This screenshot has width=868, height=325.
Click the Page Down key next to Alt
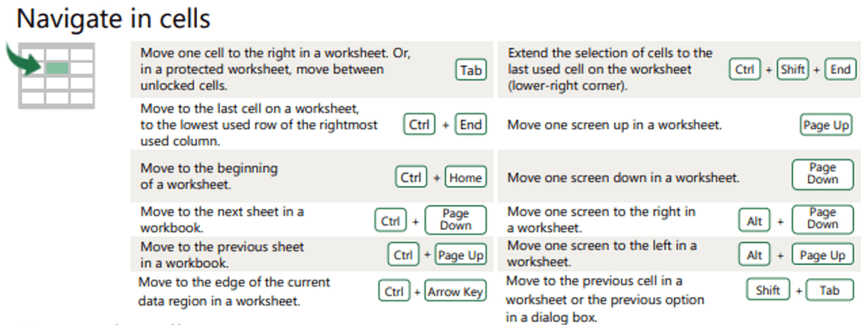(x=822, y=219)
